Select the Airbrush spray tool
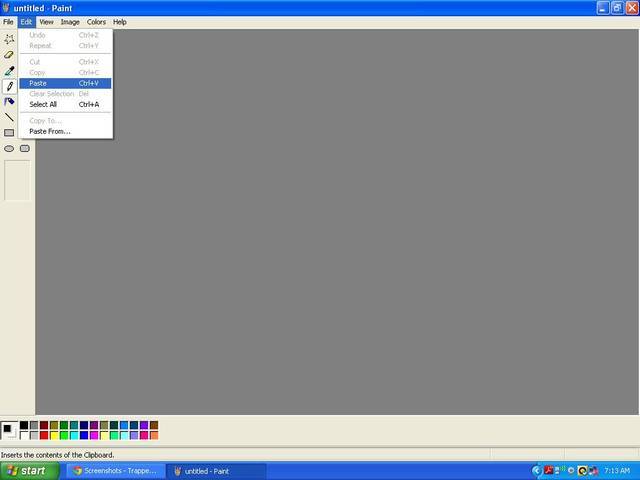The width and height of the screenshot is (640, 480). (9, 102)
